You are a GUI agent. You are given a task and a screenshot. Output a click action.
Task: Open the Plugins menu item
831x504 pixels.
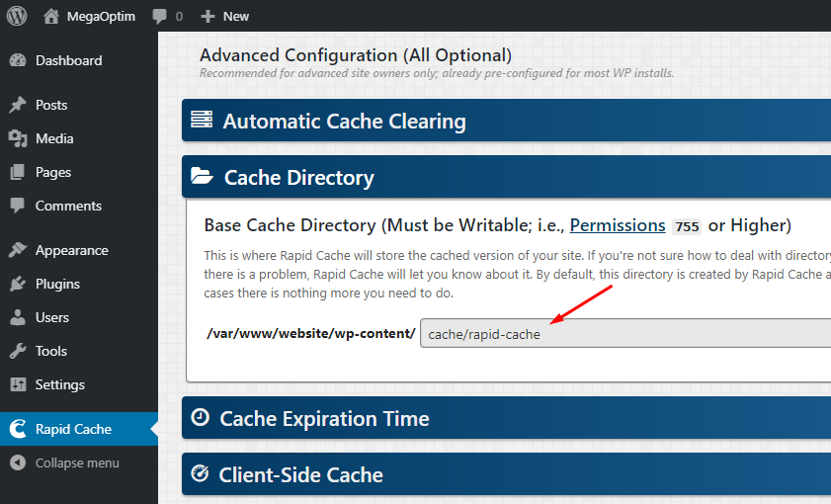(79, 284)
